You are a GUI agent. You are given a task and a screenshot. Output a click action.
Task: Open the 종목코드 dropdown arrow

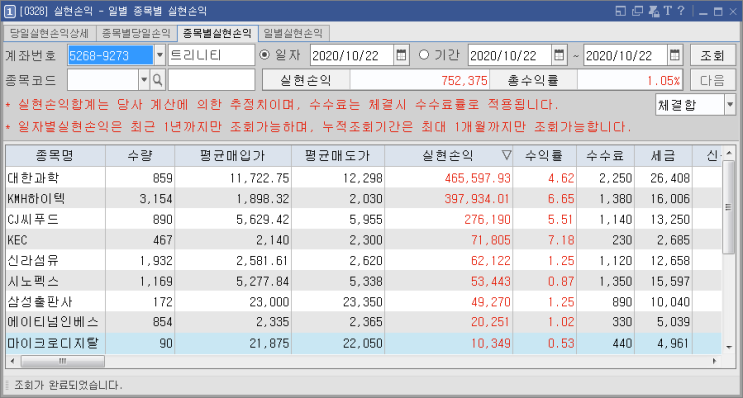pyautogui.click(x=145, y=80)
